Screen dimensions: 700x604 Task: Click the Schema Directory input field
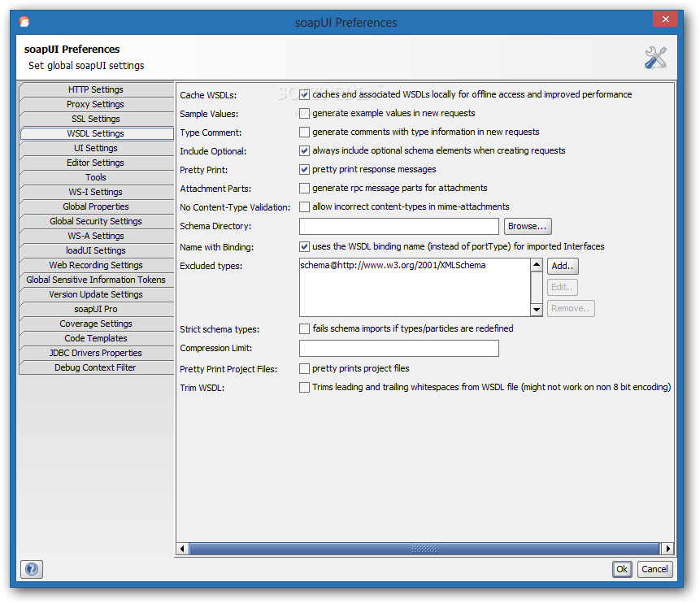tap(398, 226)
